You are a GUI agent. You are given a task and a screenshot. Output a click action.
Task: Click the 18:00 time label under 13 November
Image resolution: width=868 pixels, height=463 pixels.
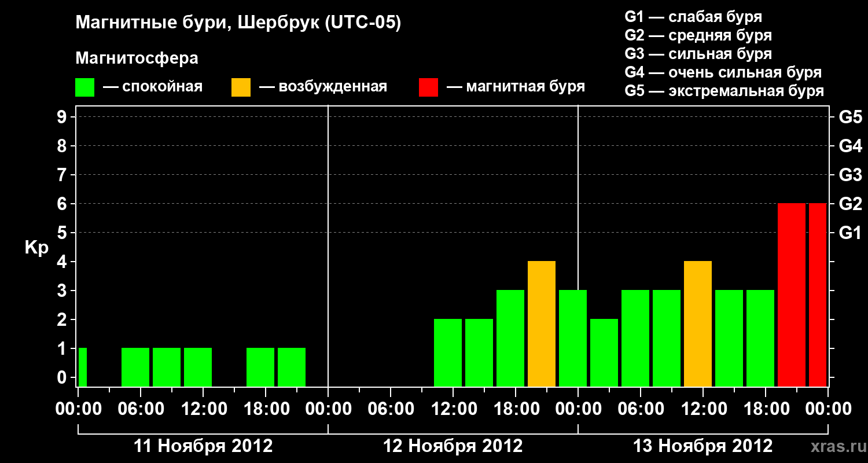[x=766, y=409]
